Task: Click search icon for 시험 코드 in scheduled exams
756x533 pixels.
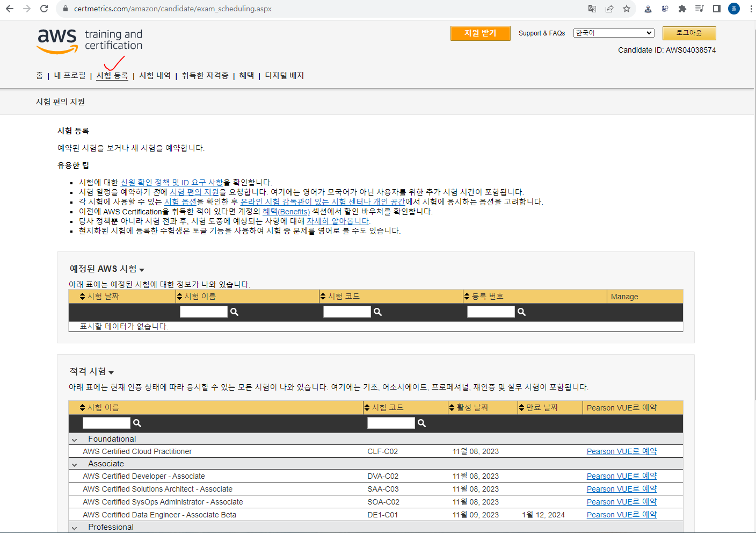Action: tap(377, 312)
